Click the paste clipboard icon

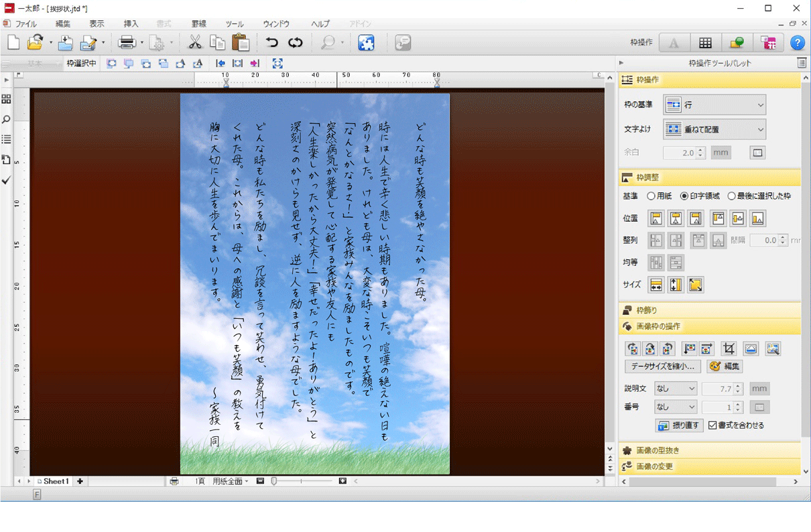[x=241, y=43]
